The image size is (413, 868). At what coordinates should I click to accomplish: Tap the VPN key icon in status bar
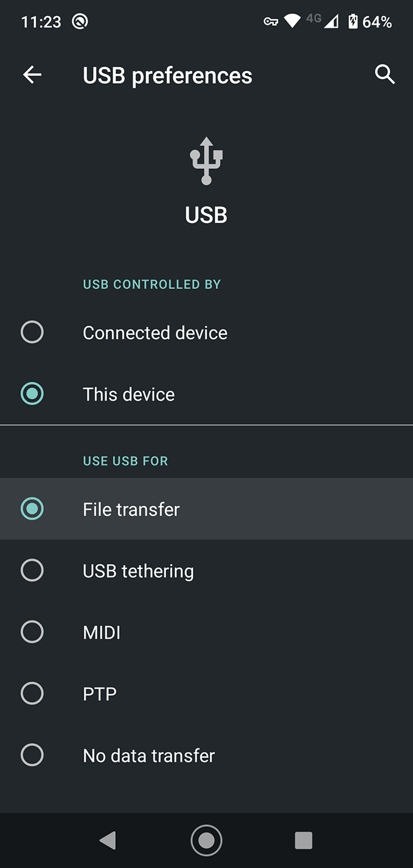(271, 21)
